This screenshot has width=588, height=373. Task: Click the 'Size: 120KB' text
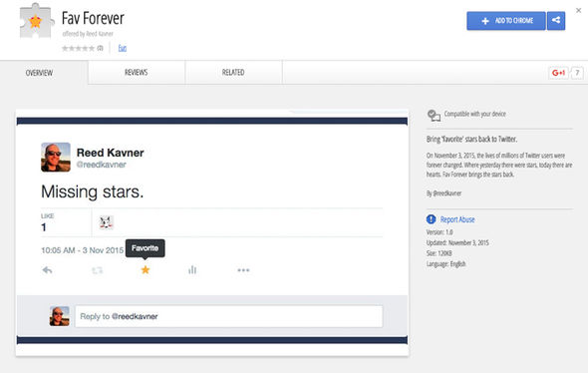(x=440, y=253)
